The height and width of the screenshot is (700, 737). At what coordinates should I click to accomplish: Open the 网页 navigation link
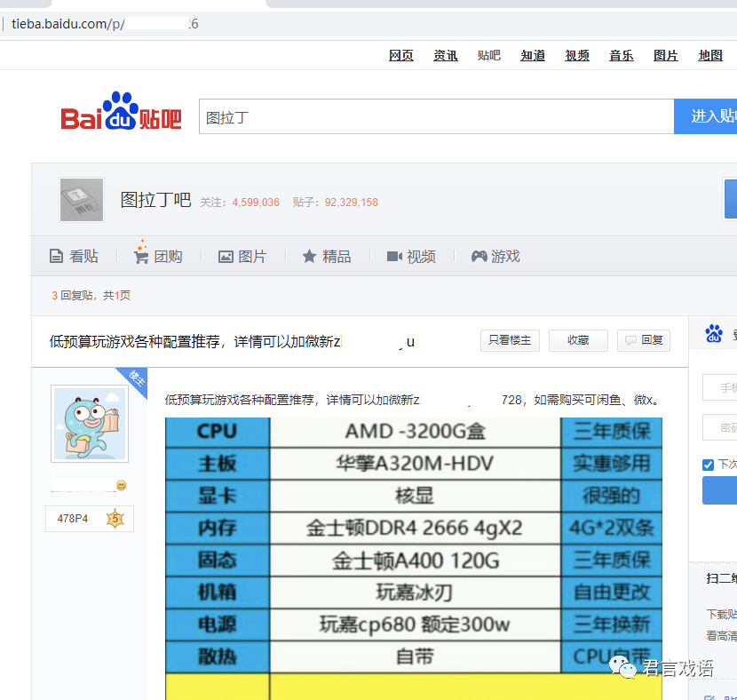pyautogui.click(x=401, y=55)
